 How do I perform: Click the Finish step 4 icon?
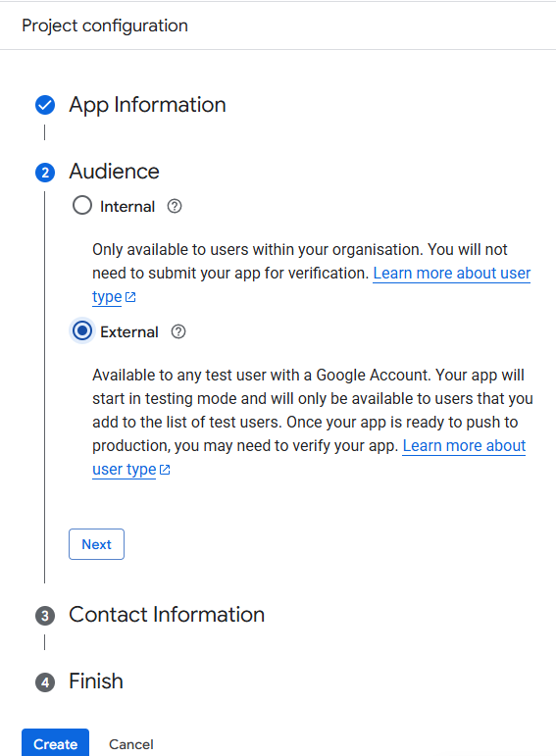[x=45, y=682]
